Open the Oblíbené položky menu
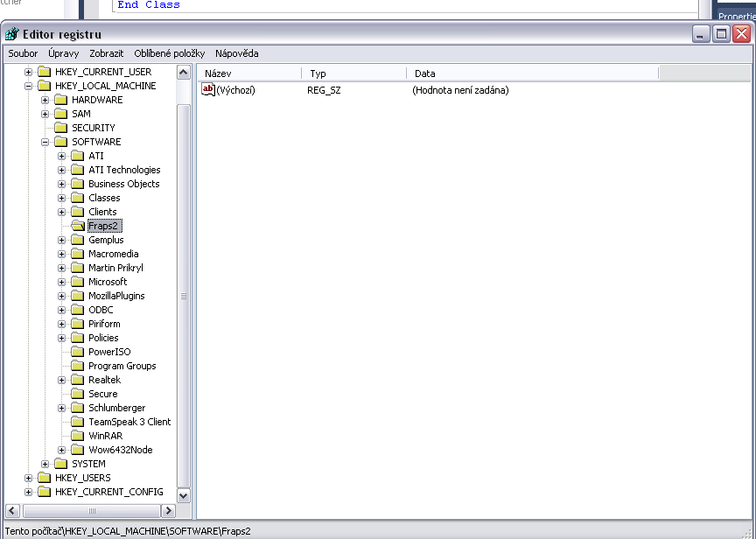 point(169,53)
